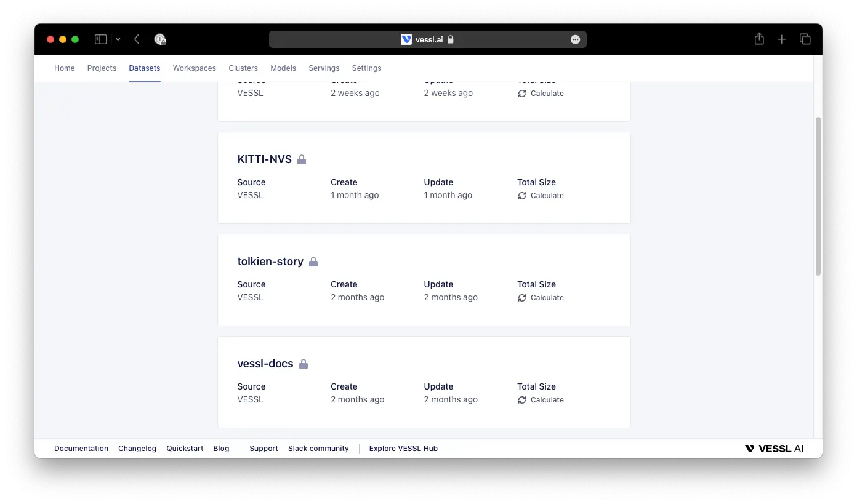This screenshot has width=857, height=504.
Task: Open the 1Password extension icon
Action: tap(160, 39)
